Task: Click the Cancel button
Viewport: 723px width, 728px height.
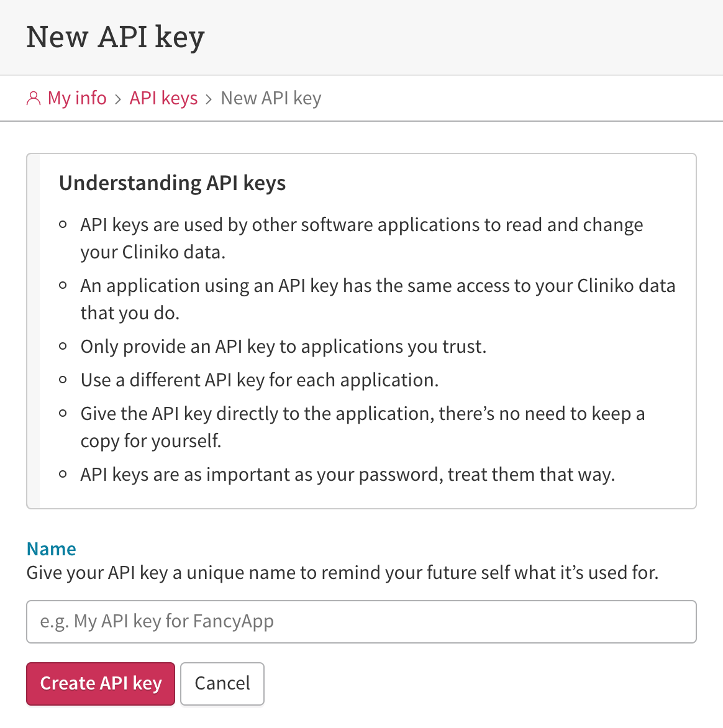Action: coord(222,683)
